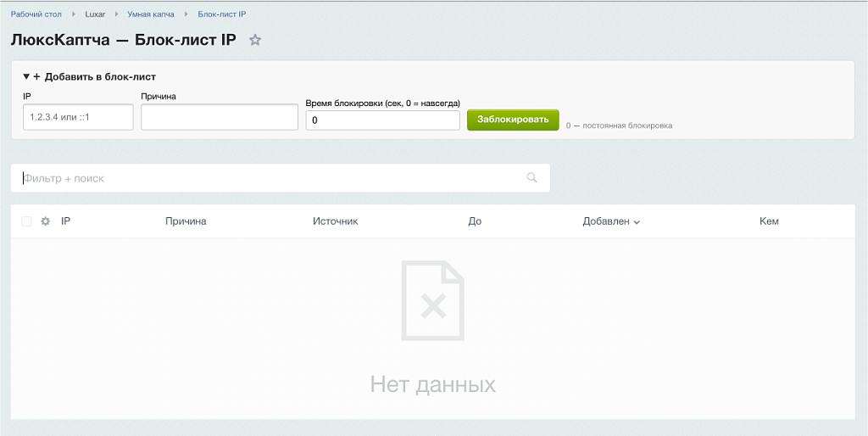Image resolution: width=868 pixels, height=436 pixels.
Task: Sort by 'Добавлен' column arrow
Action: (637, 222)
